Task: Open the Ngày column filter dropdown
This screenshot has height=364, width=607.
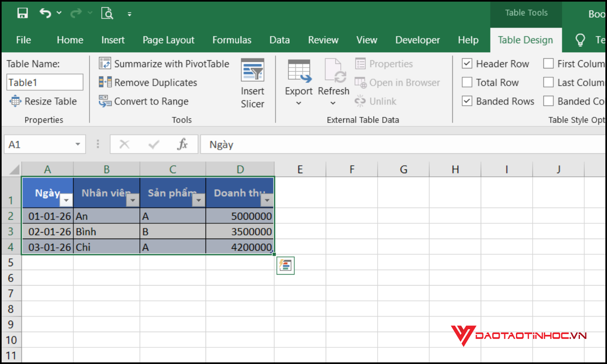Action: (66, 200)
